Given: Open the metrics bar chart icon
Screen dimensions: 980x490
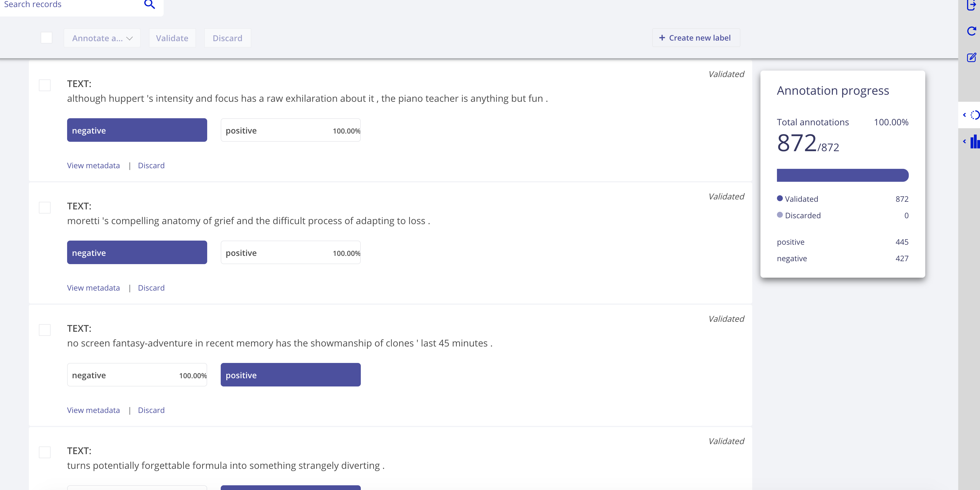Looking at the screenshot, I should [975, 142].
